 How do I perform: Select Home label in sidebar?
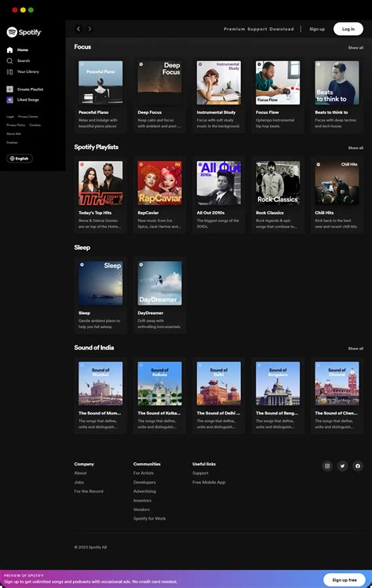coord(23,50)
